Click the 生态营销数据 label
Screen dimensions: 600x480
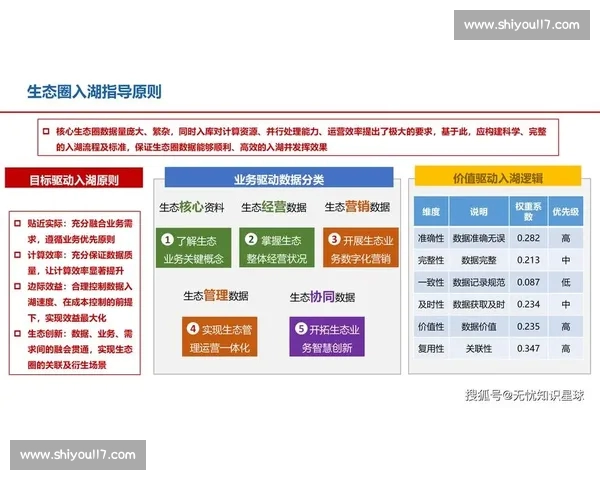point(357,207)
